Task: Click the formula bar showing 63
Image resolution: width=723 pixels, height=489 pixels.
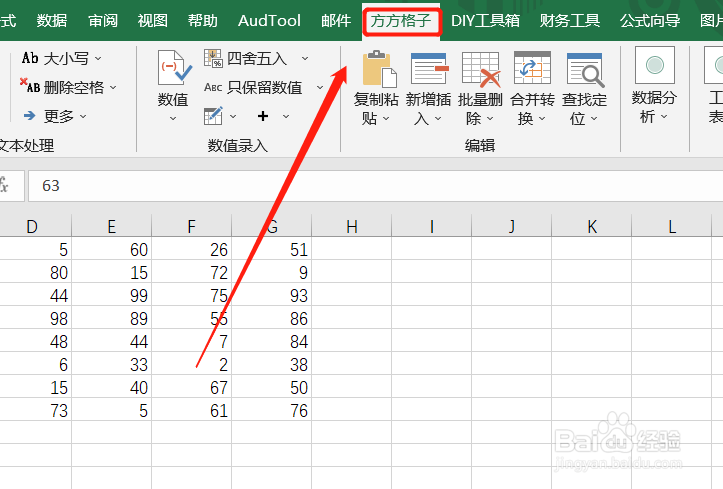Action: (x=375, y=186)
